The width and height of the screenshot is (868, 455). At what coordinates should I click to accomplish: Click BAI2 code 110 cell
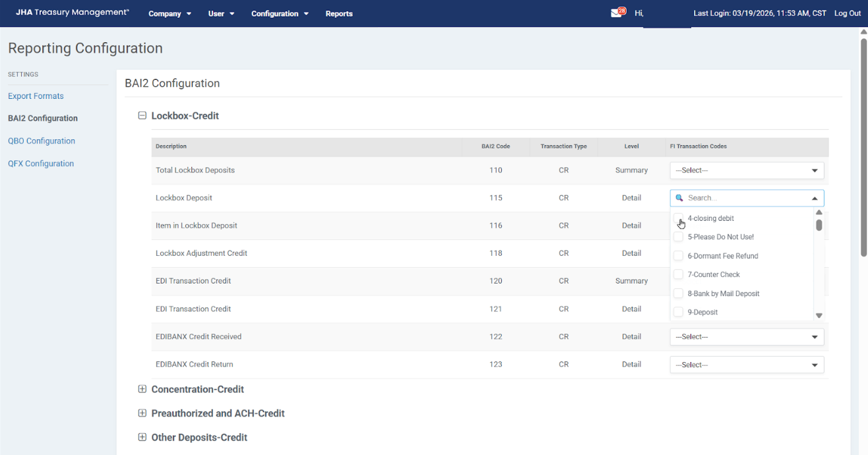pos(496,170)
